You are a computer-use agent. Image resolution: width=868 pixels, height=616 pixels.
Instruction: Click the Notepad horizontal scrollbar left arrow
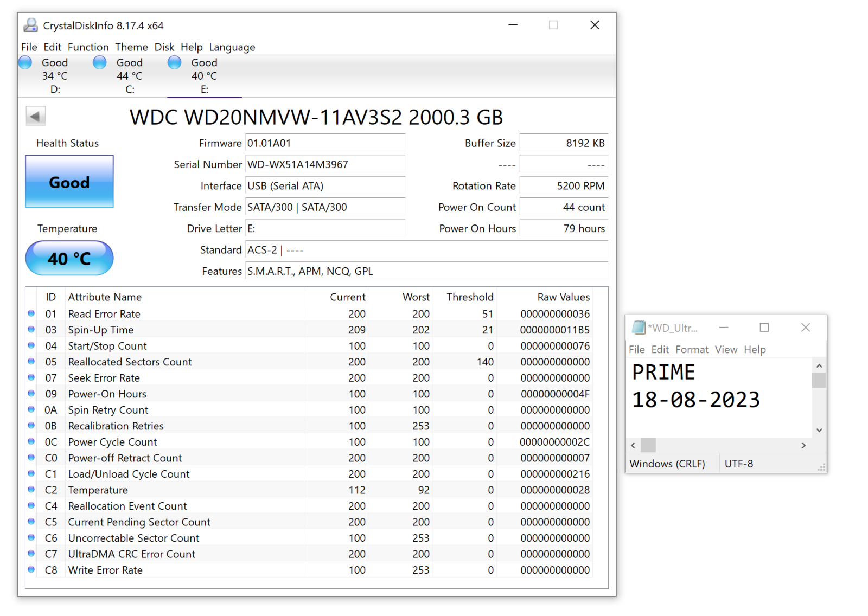coord(633,445)
